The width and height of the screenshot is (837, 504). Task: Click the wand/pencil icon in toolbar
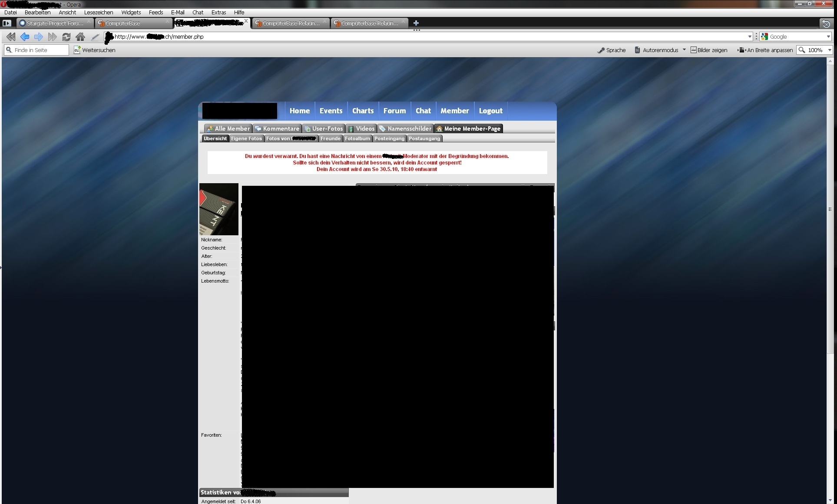point(95,37)
